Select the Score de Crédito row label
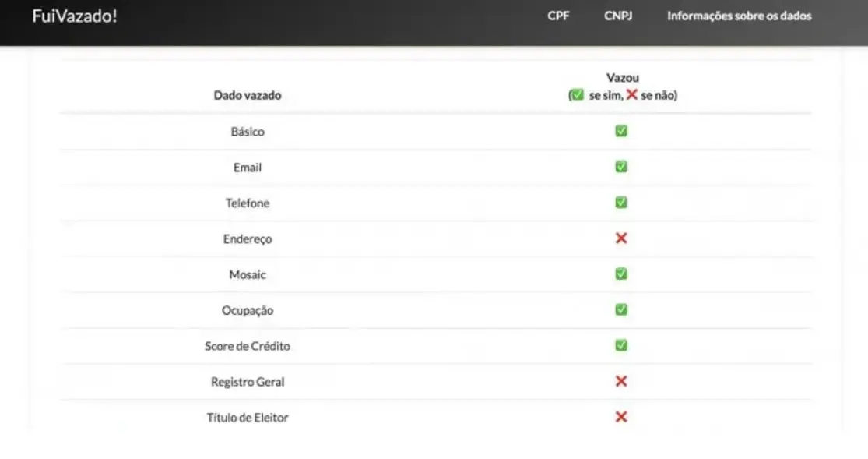Image resolution: width=868 pixels, height=459 pixels. coord(248,346)
